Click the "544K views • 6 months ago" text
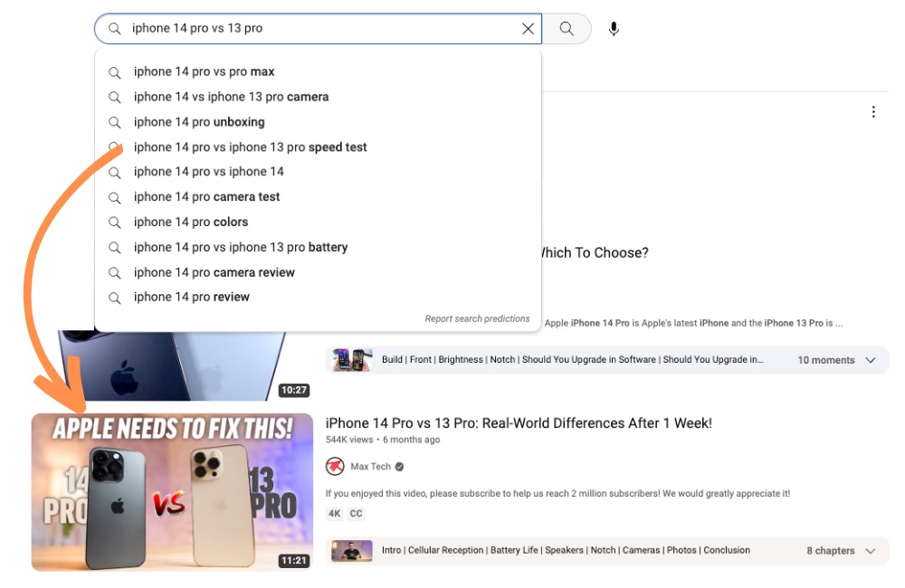Image resolution: width=905 pixels, height=588 pixels. pos(383,440)
